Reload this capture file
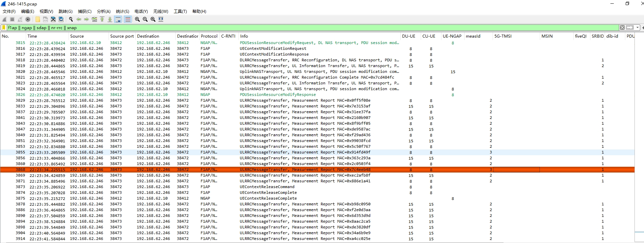Screen dimensions: 644x243 pos(61,19)
